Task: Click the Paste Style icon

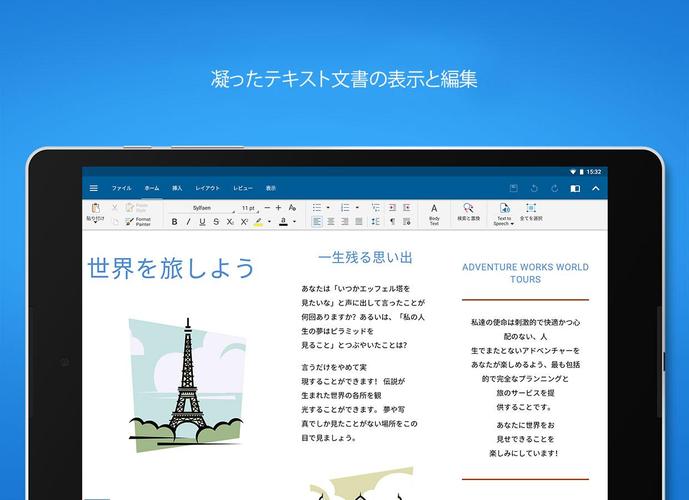Action: point(137,207)
